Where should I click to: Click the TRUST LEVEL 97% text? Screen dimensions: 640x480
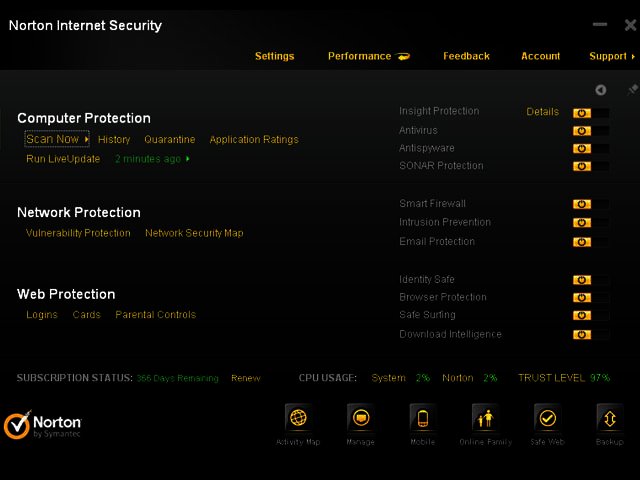tap(564, 378)
